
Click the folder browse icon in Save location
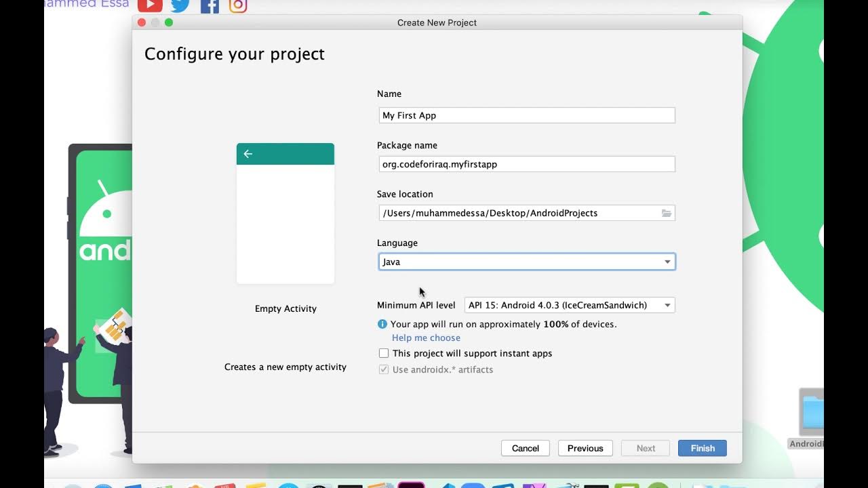667,213
